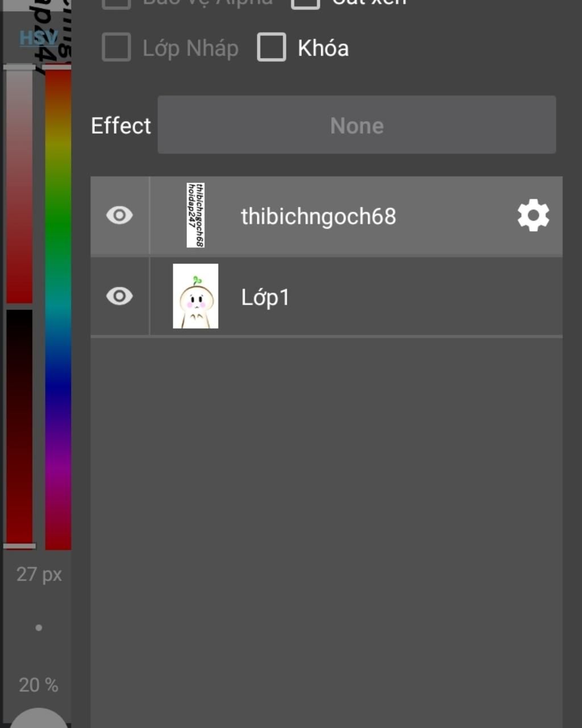This screenshot has height=728, width=582.
Task: Tap the brush size preview dot
Action: [39, 628]
